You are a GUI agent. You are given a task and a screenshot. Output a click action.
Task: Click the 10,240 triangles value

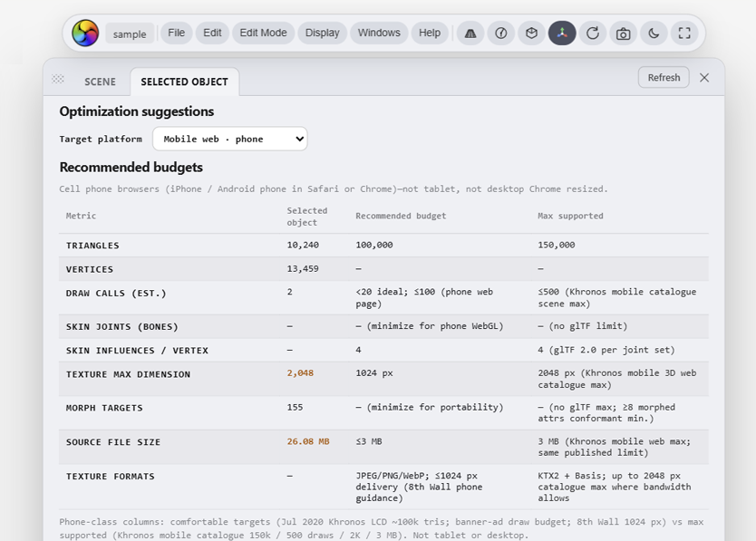(x=303, y=245)
